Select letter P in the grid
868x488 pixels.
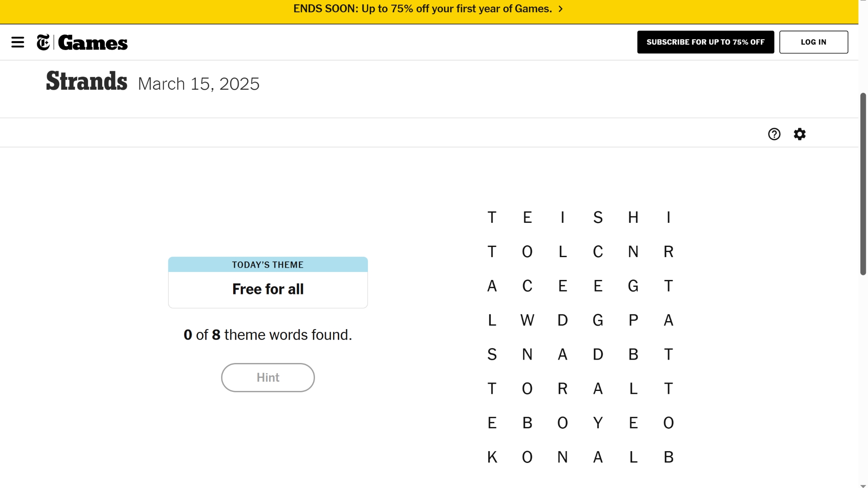click(x=633, y=320)
